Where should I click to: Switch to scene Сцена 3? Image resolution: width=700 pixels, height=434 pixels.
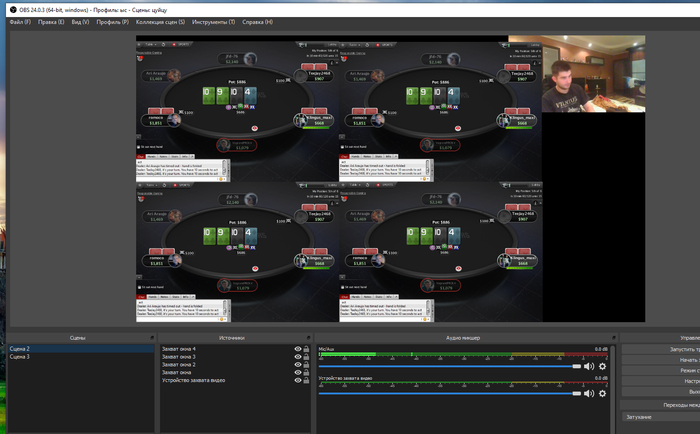tap(81, 357)
